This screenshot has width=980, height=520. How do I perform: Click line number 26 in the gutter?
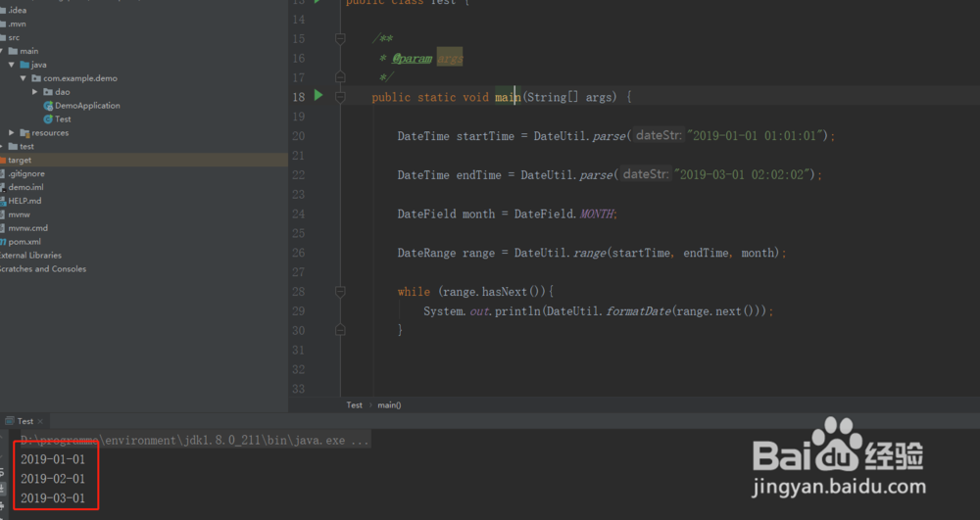pos(299,253)
